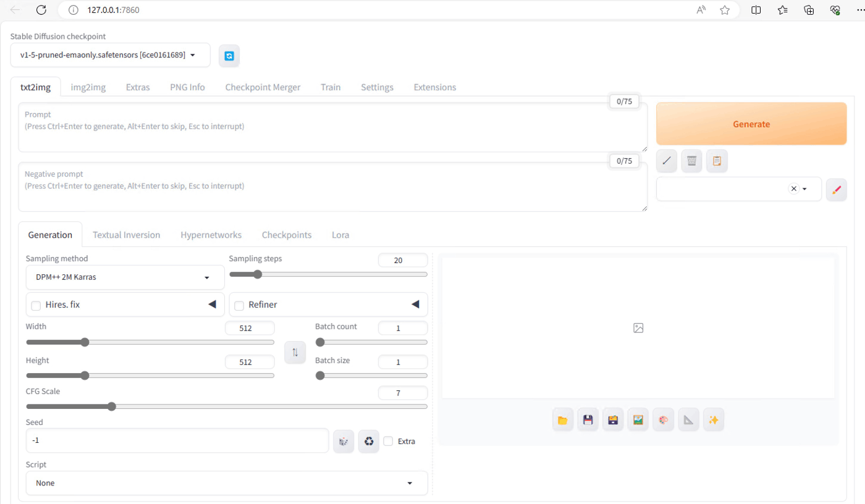Screen dimensions: 865x504
Task: Send image to img2img picture icon
Action: 638,420
